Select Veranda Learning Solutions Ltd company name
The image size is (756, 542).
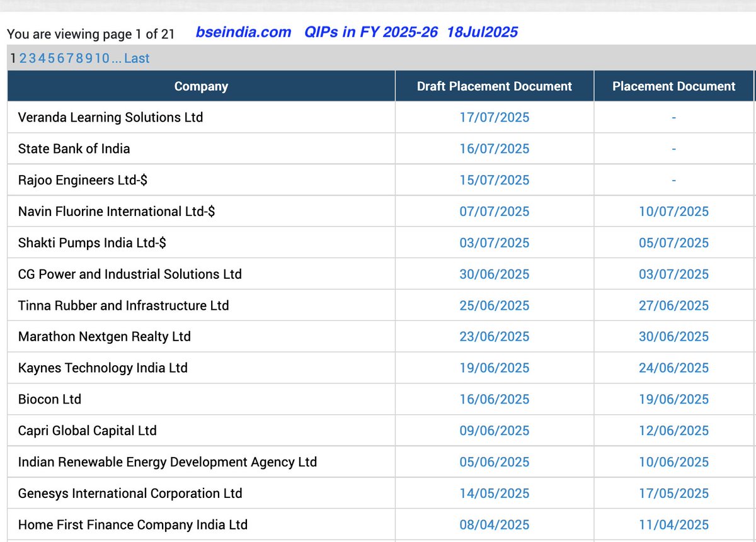coord(111,118)
